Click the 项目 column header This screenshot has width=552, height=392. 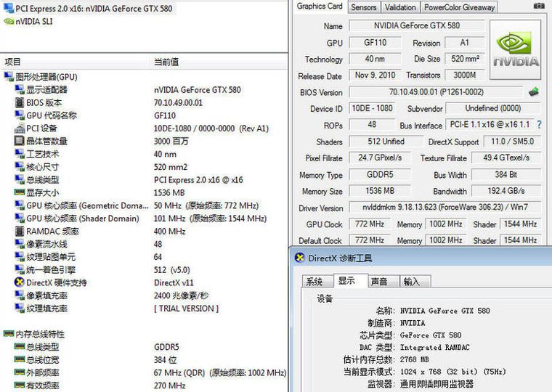coord(75,62)
